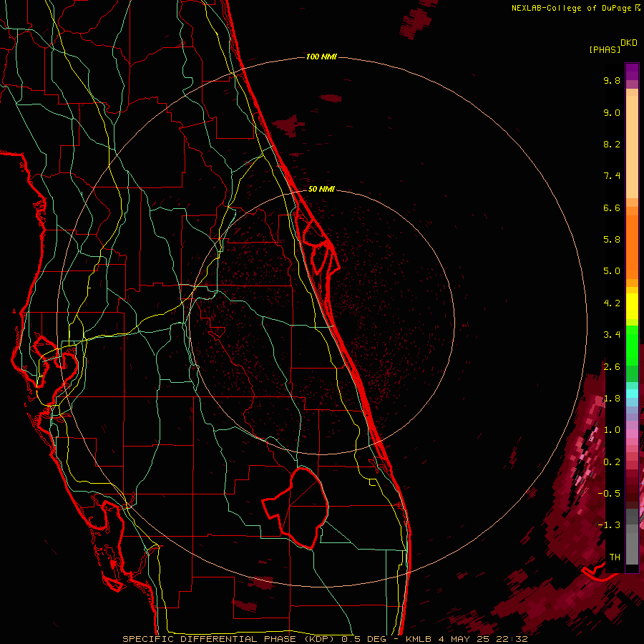
Task: Click the -1.3 value on color scale
Action: click(x=609, y=525)
